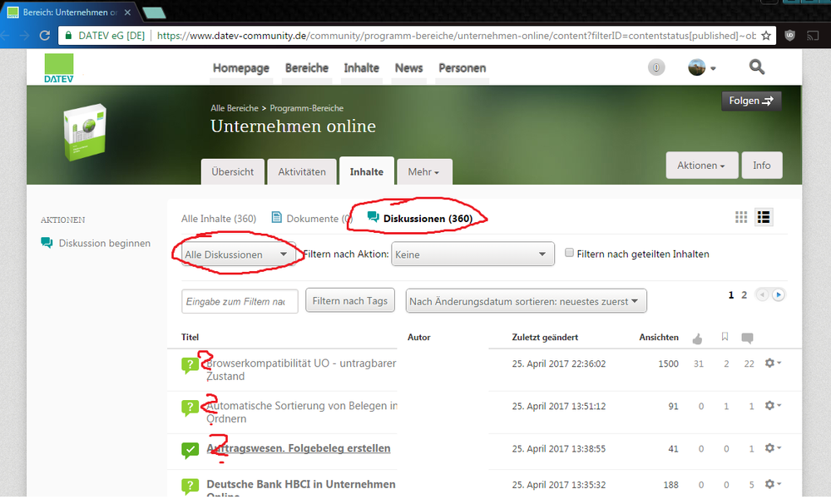Viewport: 831px width, 504px height.
Task: Show Diskussionen (360) filter
Action: click(x=420, y=219)
